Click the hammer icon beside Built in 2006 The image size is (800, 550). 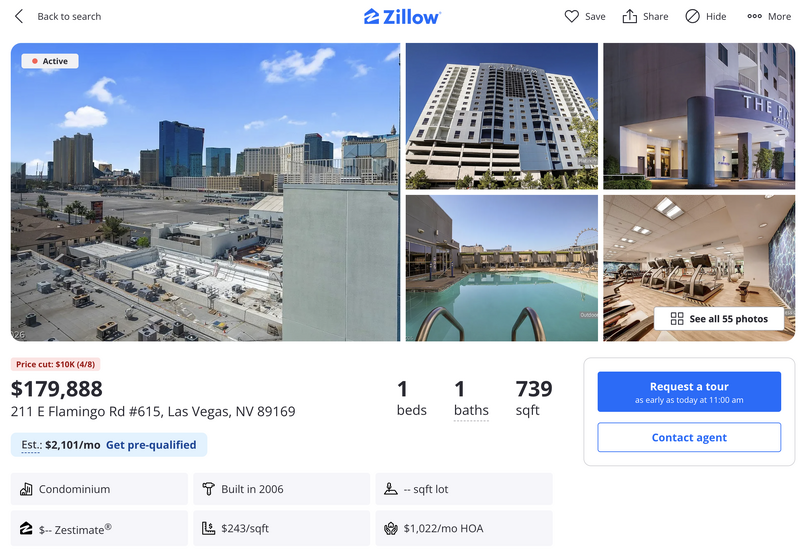208,489
